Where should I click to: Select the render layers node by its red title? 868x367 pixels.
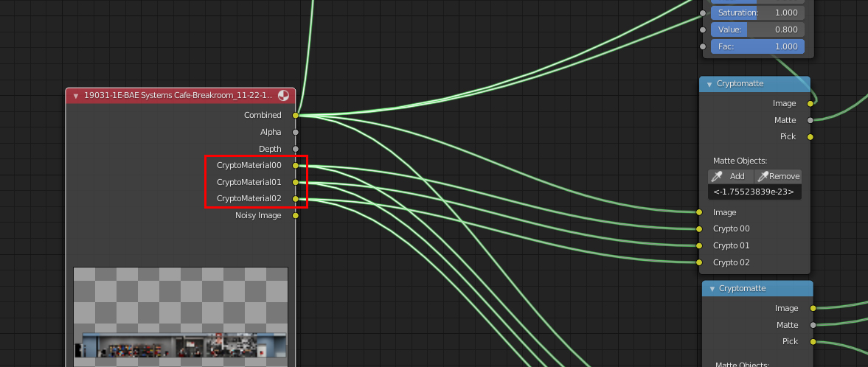181,95
